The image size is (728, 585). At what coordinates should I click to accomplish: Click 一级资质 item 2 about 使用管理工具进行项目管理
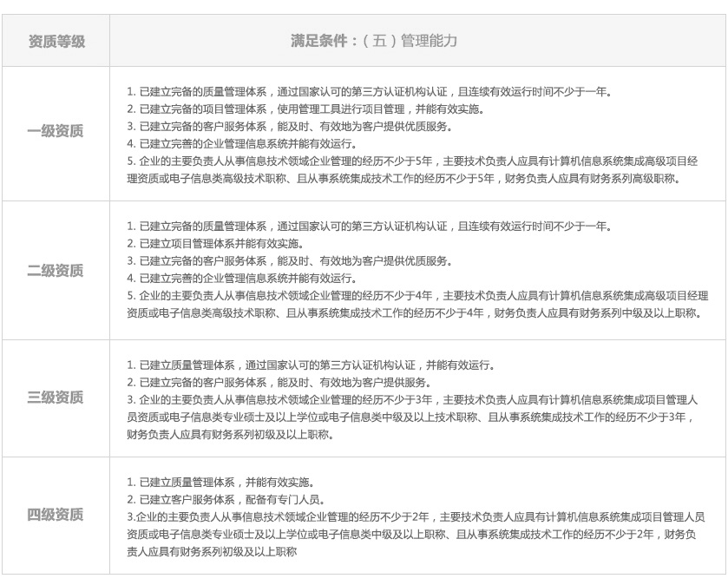coord(305,108)
